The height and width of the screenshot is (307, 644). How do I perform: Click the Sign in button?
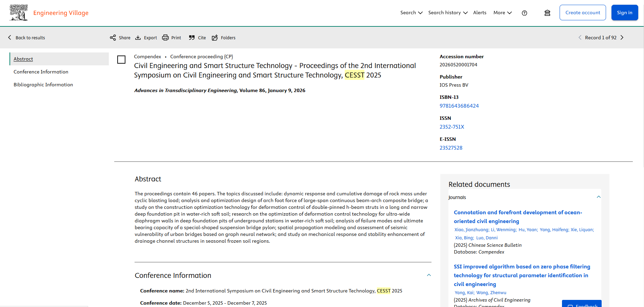pos(625,13)
